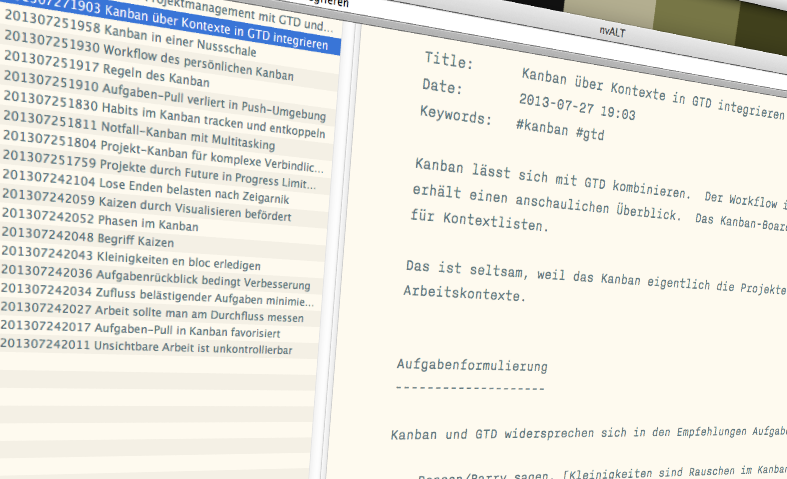Select note "201307271903 Kanban über Kontexte in GTD integrieren"
Screen dimensions: 787x479
coord(171,25)
